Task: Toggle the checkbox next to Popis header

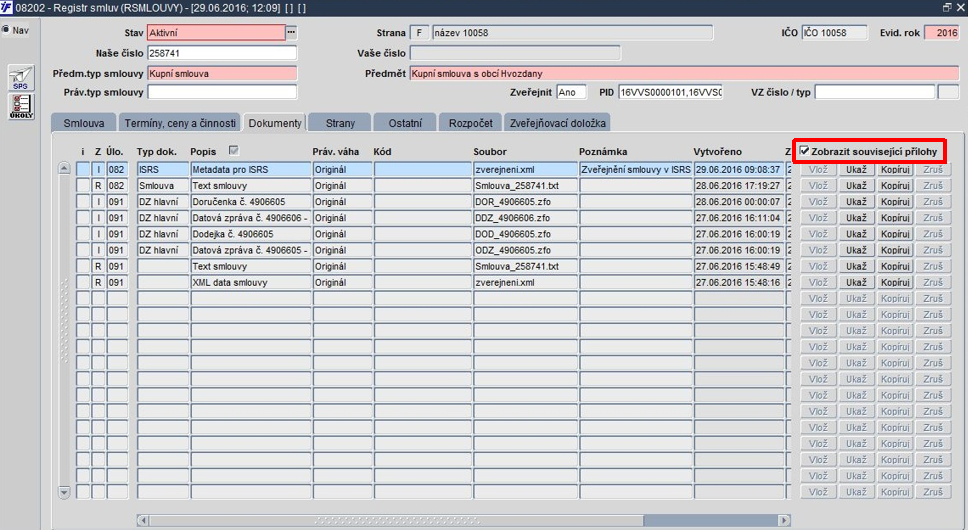Action: coord(233,150)
